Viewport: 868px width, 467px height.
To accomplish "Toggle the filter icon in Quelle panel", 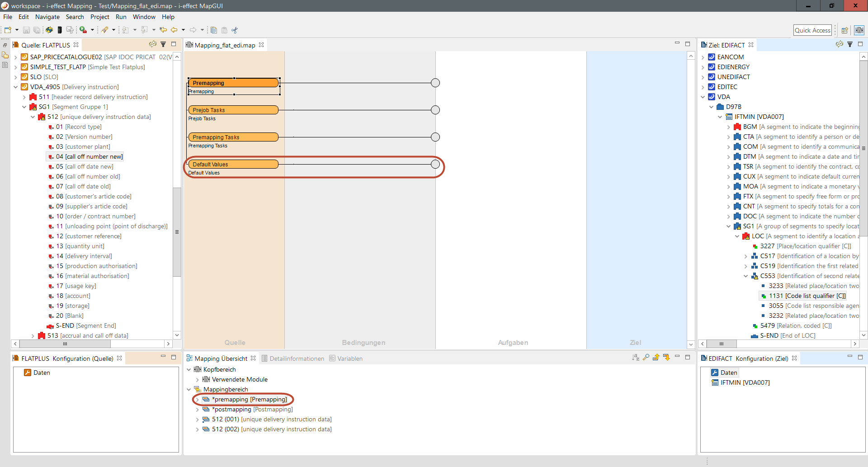I will point(163,44).
